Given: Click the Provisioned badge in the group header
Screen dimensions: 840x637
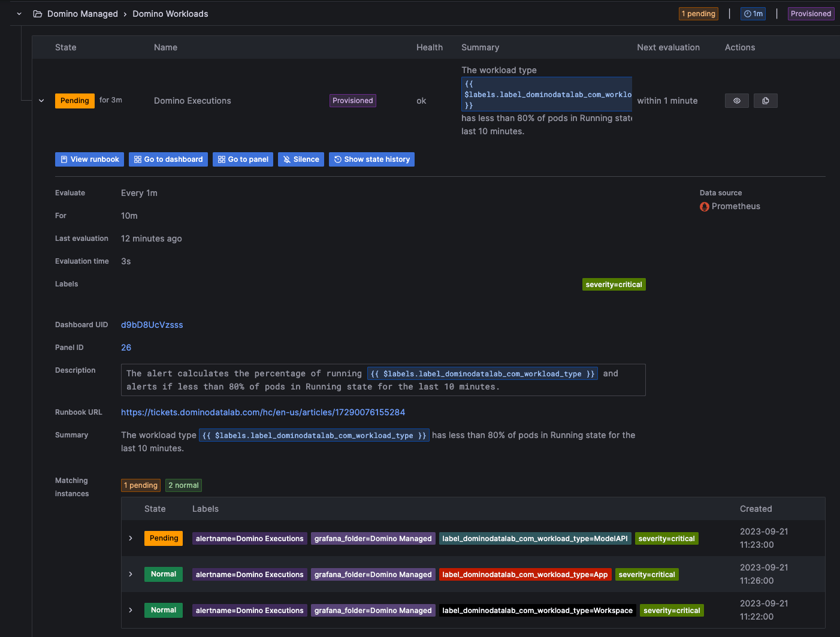Looking at the screenshot, I should click(x=811, y=14).
